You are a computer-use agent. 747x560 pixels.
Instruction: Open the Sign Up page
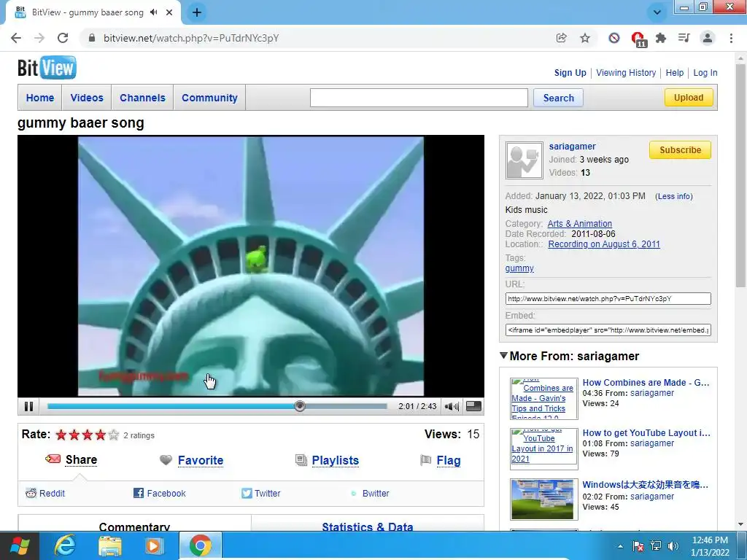pos(570,73)
